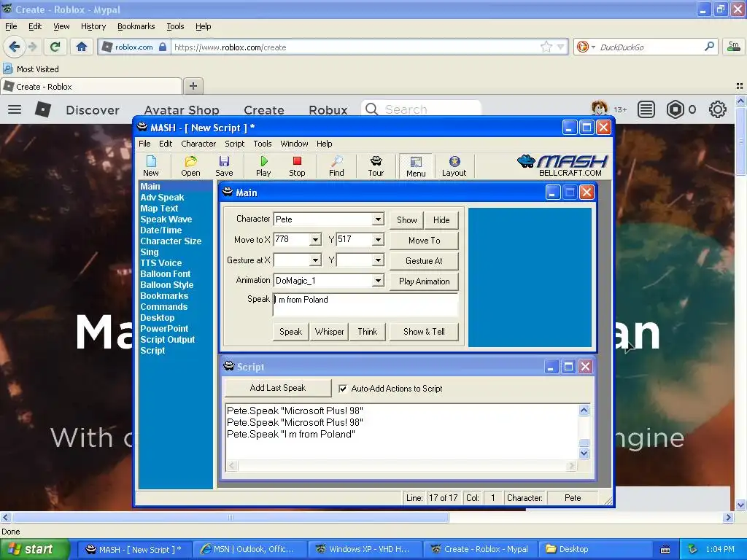The height and width of the screenshot is (560, 747).
Task: Open the Roblox notifications list icon
Action: click(x=646, y=109)
